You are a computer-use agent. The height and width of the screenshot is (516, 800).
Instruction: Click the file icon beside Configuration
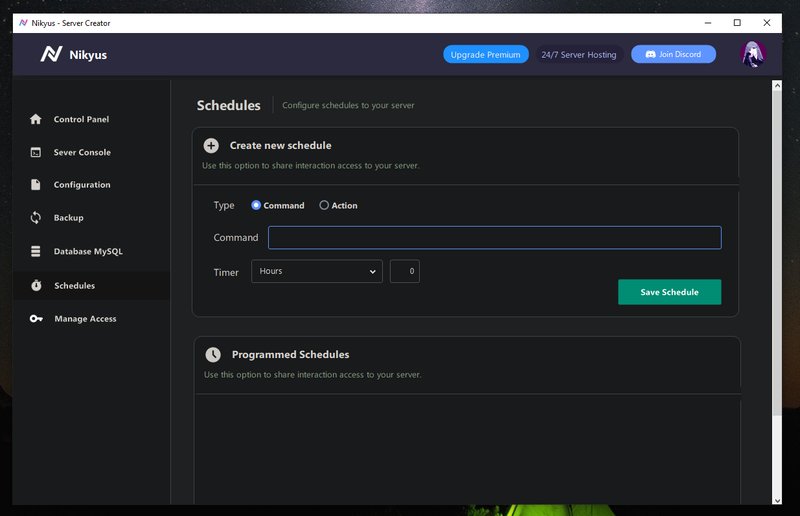click(x=36, y=185)
